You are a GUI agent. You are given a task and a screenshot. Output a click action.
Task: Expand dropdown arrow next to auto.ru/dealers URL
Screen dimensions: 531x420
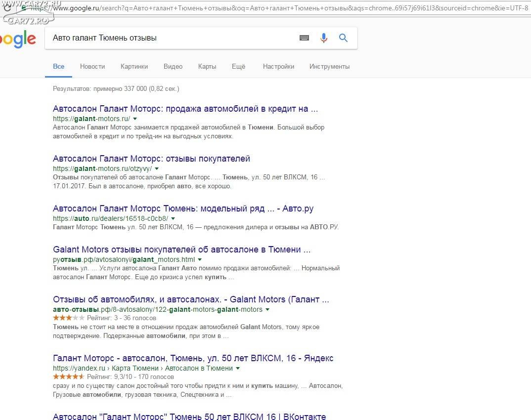[173, 218]
